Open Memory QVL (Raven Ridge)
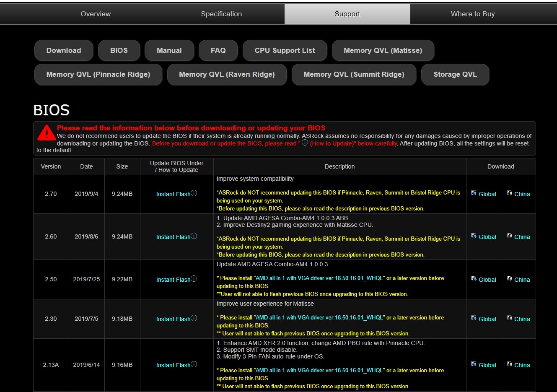Viewport: 557px width, 392px height. (x=227, y=74)
